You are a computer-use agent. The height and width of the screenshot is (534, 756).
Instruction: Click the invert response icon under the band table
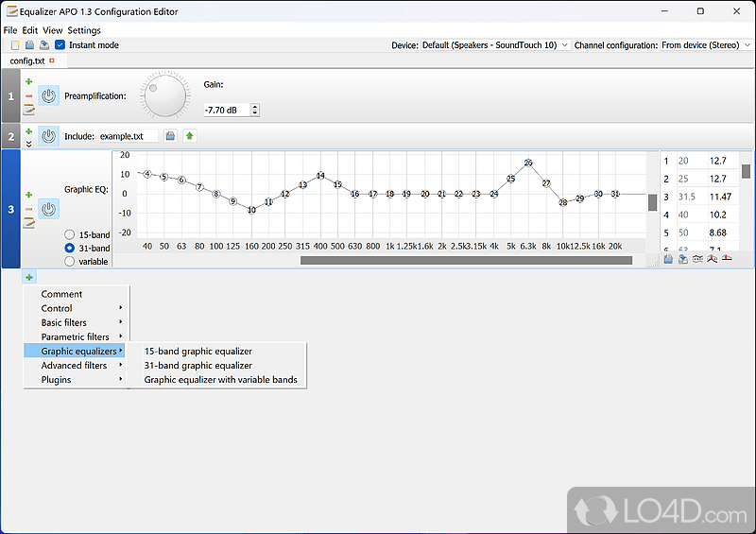697,259
